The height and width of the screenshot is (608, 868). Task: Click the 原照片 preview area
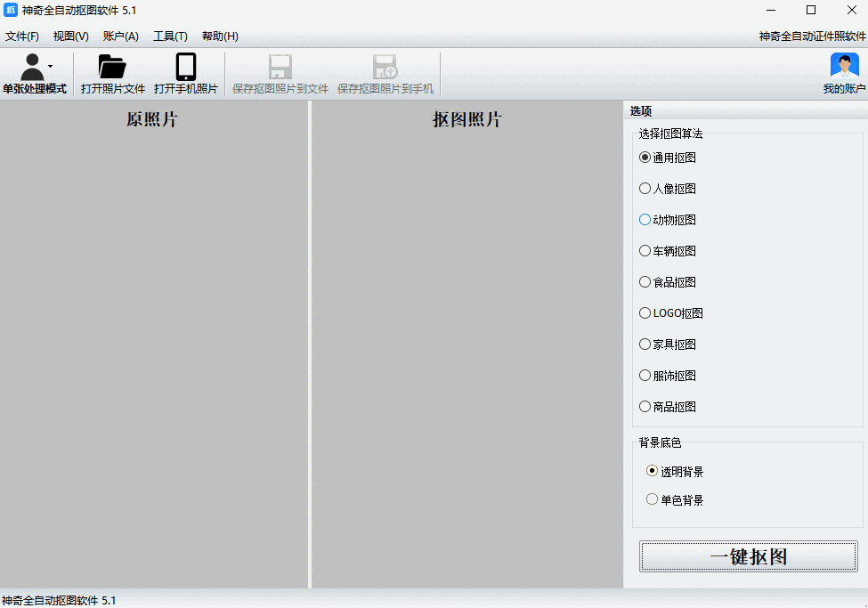pyautogui.click(x=153, y=347)
